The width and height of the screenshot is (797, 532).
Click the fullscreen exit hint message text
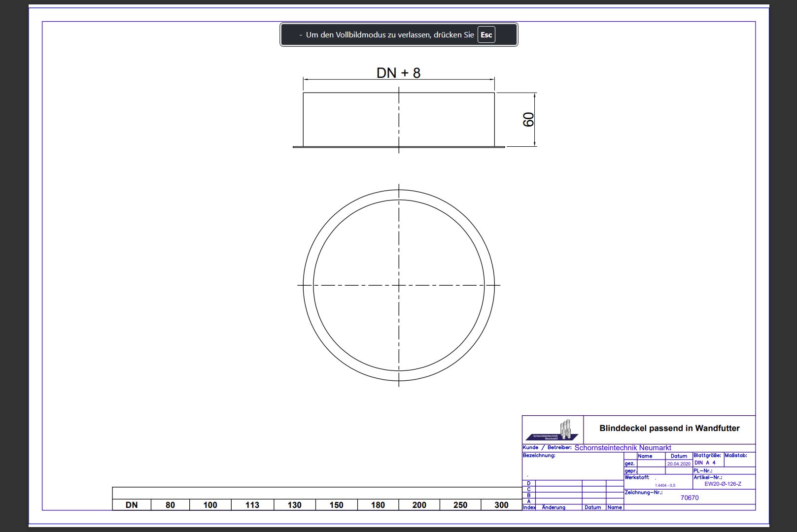[x=389, y=35]
